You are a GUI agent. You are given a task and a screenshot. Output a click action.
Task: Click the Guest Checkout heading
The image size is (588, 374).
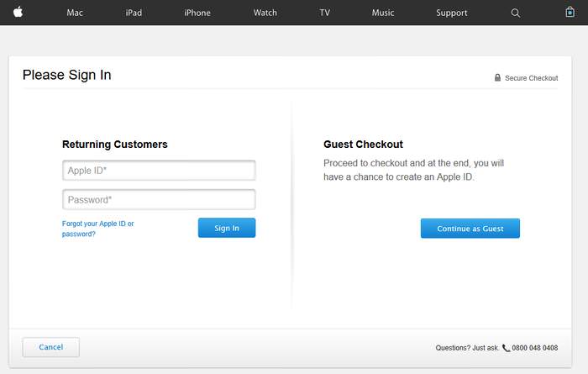(x=363, y=145)
